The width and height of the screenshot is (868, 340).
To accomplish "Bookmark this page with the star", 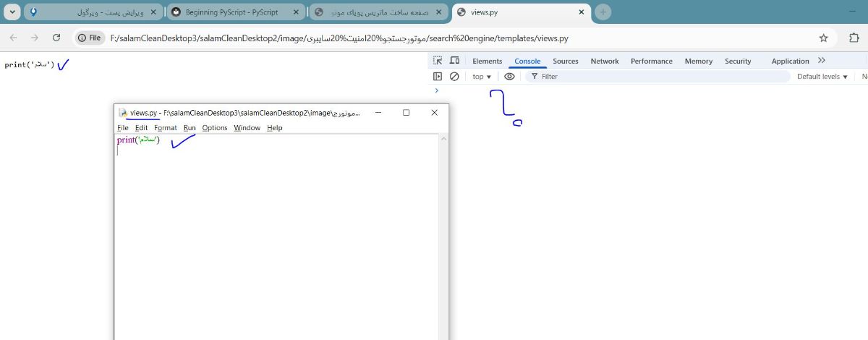I will click(x=823, y=38).
